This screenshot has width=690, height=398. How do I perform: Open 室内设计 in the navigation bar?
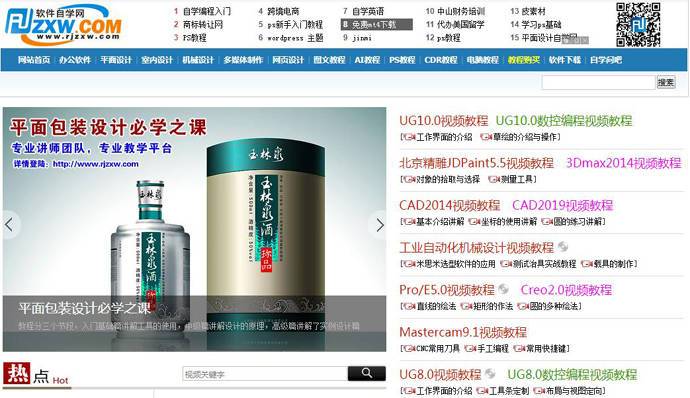pos(157,60)
